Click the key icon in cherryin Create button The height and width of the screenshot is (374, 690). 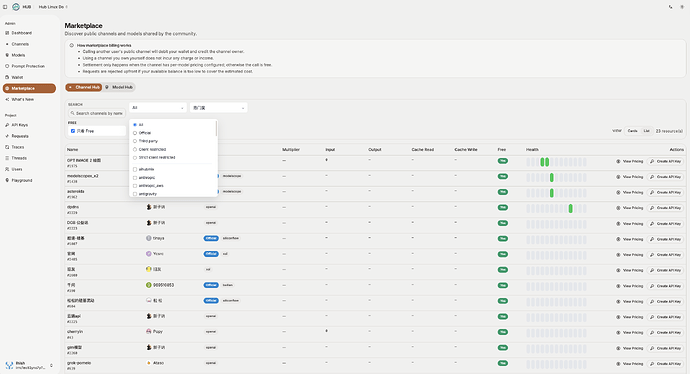point(652,333)
